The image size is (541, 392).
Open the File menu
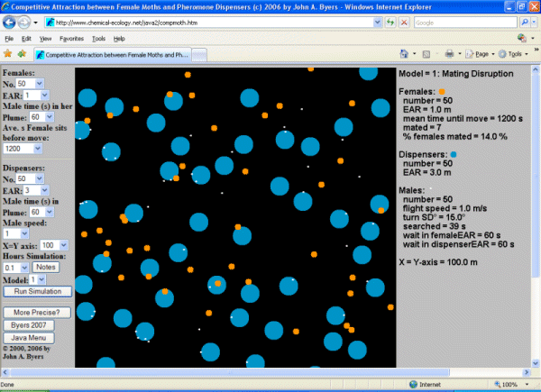click(x=9, y=39)
